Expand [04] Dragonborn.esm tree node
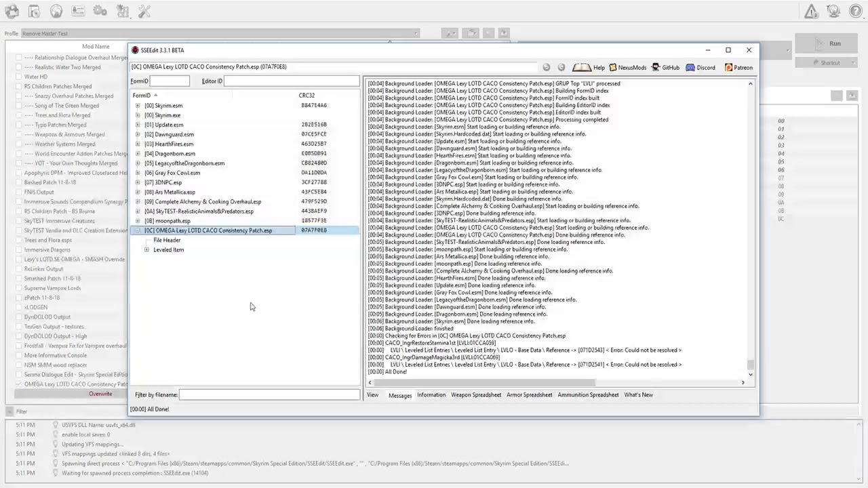The width and height of the screenshot is (868, 488). [x=138, y=154]
